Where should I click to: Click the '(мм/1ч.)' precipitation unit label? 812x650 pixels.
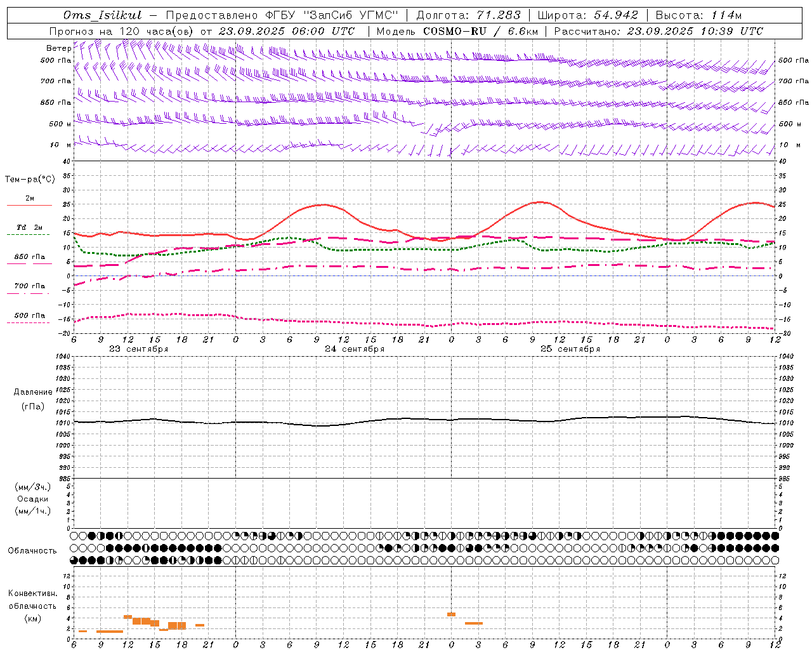tap(33, 511)
